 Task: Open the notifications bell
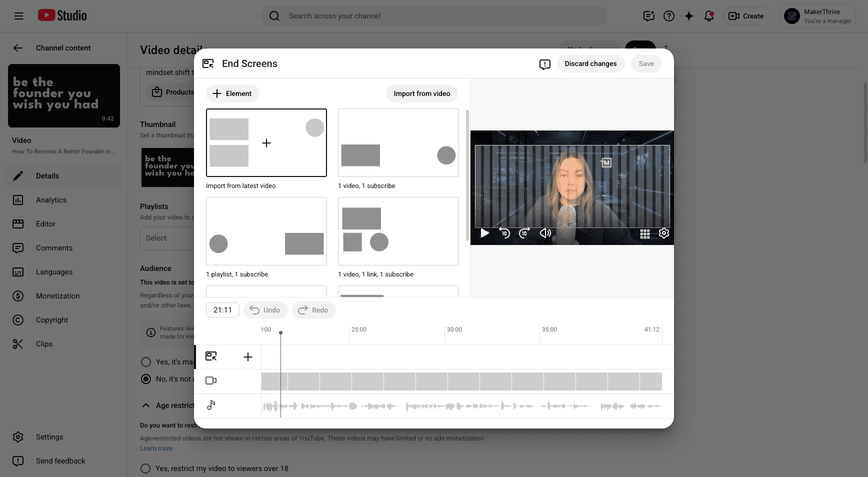[x=709, y=16]
